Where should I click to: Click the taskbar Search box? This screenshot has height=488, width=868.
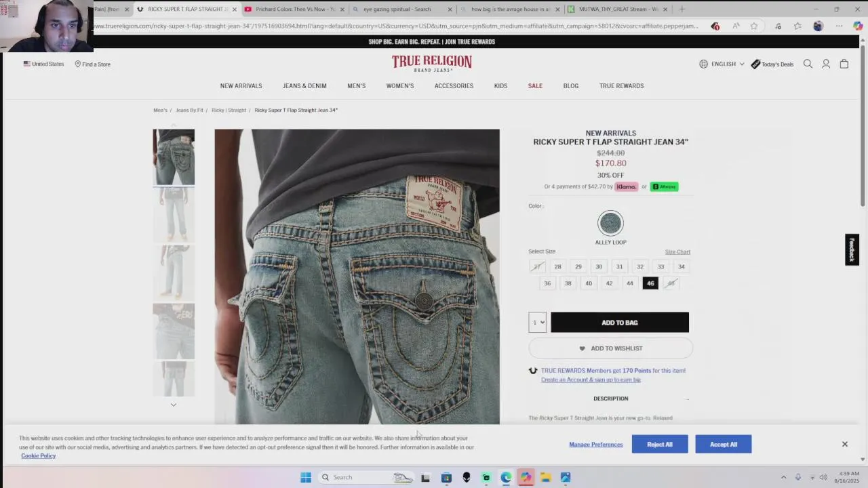(366, 477)
